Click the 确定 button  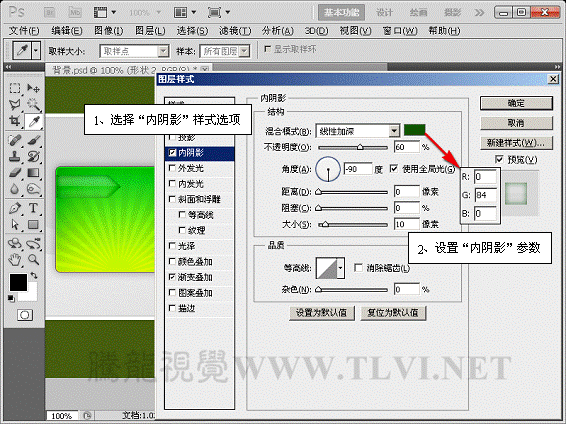point(516,103)
